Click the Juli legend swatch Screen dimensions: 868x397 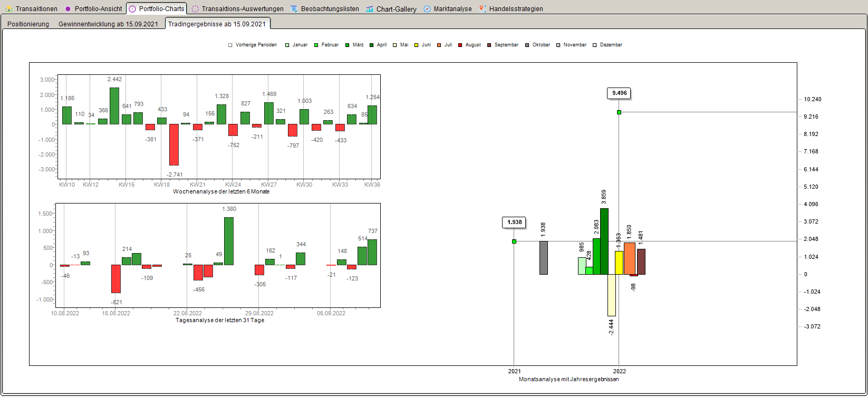tap(439, 45)
